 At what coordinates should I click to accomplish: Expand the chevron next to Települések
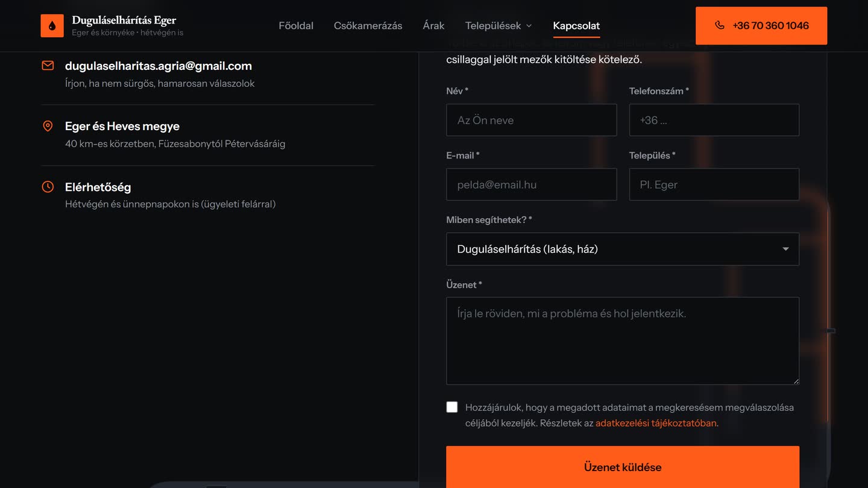[x=529, y=26]
